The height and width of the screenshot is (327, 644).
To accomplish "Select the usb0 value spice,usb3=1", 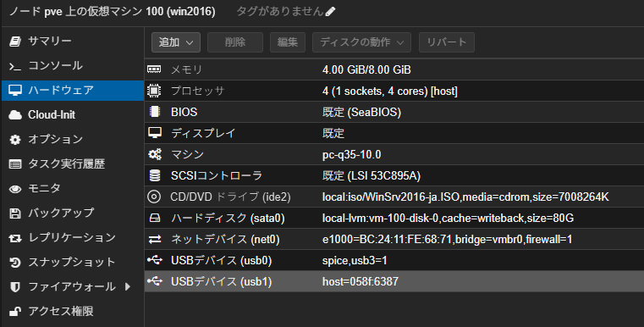I will point(355,261).
